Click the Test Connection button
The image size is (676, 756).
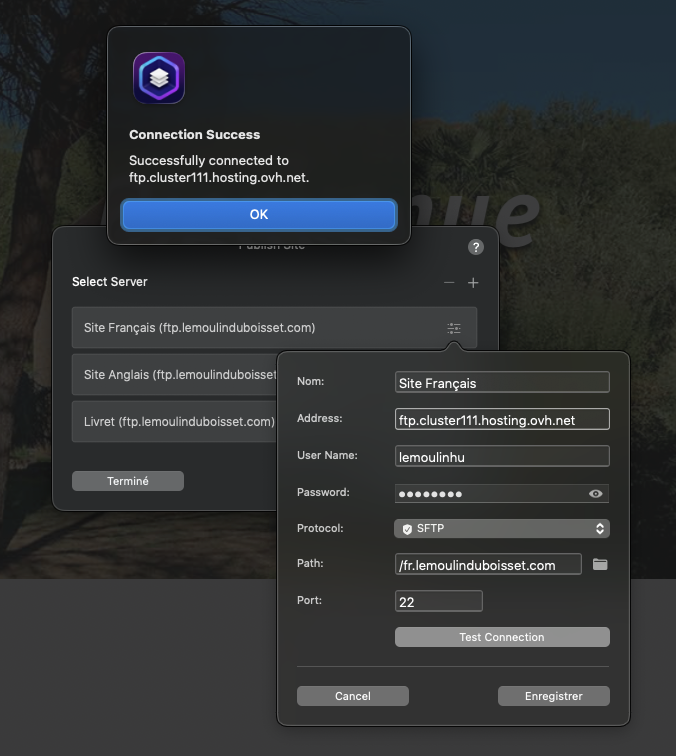502,637
